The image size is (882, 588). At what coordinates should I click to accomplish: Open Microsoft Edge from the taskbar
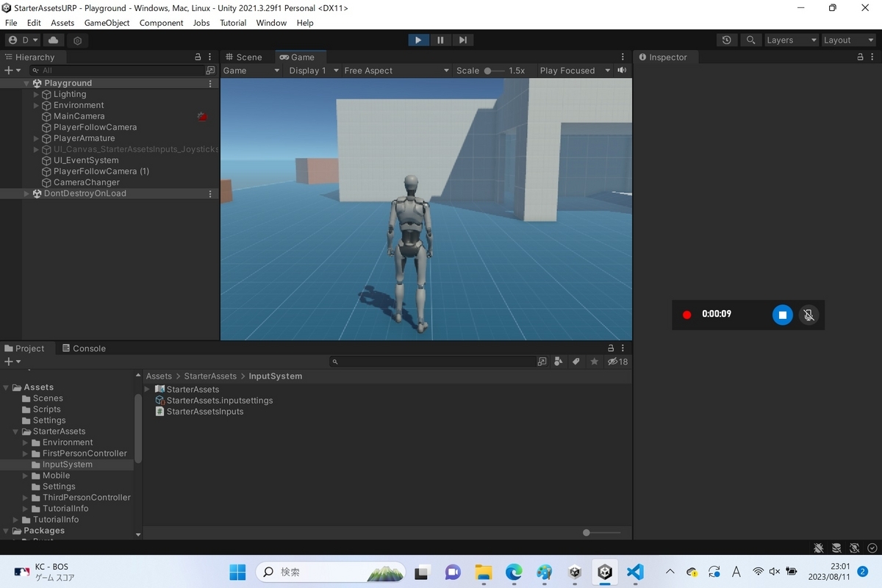coord(514,572)
